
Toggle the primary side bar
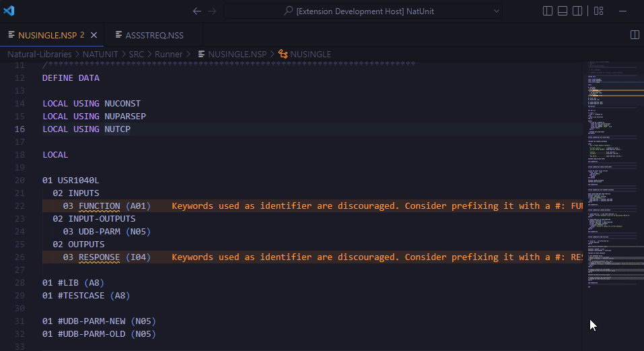pyautogui.click(x=548, y=11)
